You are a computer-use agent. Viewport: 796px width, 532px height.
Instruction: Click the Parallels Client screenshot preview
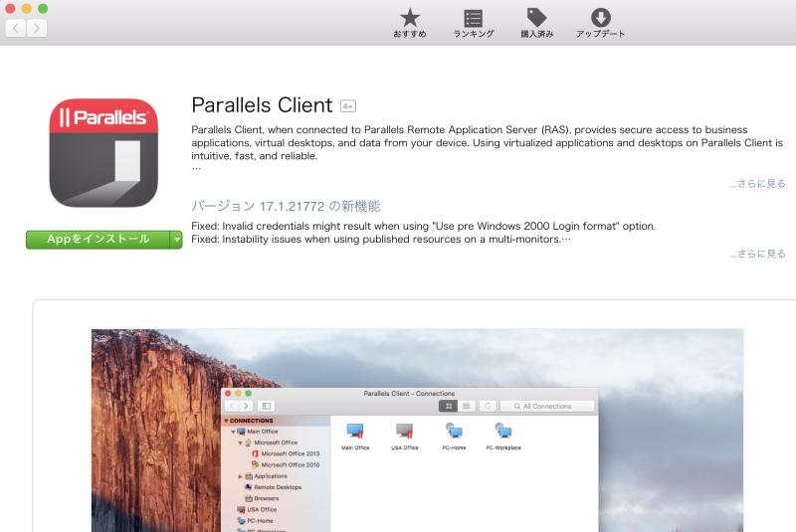click(417, 430)
